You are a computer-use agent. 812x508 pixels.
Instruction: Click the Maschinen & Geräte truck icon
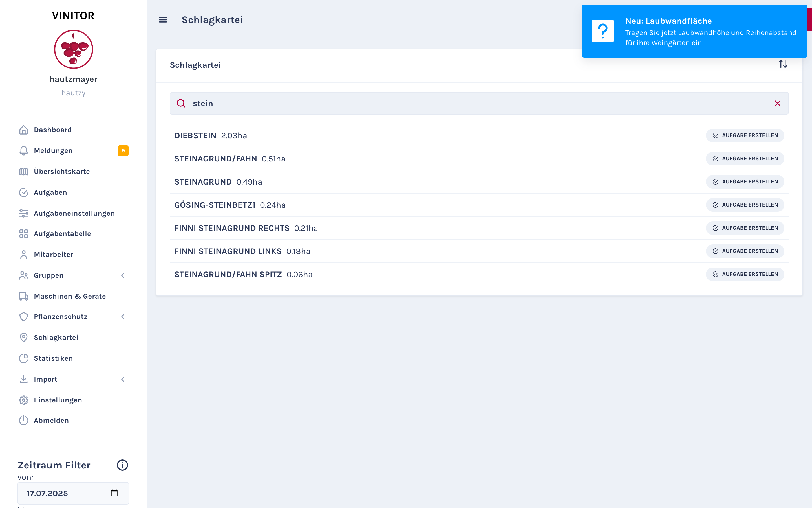click(x=23, y=296)
